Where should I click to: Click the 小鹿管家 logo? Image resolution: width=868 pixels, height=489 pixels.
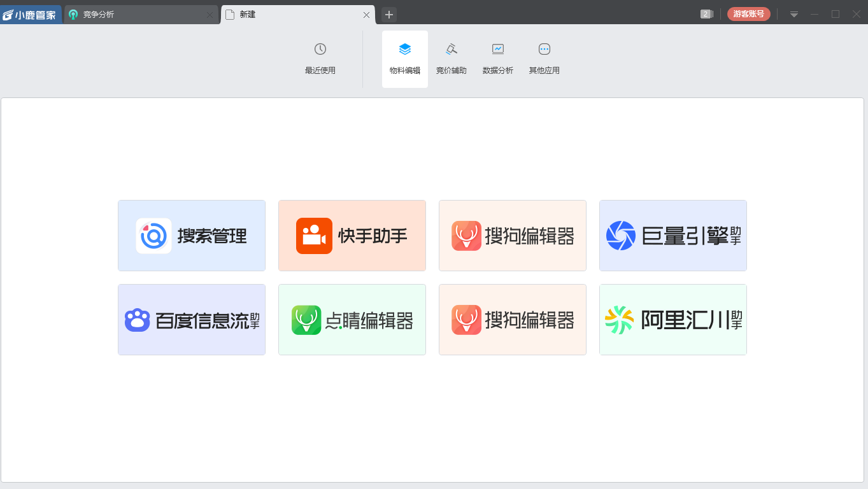click(x=31, y=15)
